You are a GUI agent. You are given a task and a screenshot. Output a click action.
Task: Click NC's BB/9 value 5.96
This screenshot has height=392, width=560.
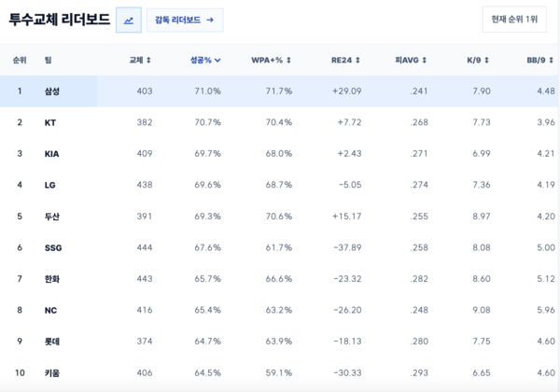[x=546, y=310]
